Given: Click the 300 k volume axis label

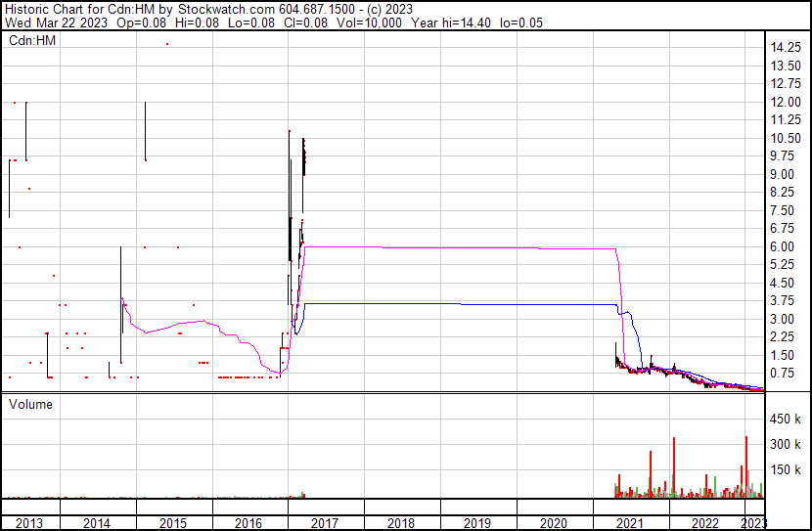Looking at the screenshot, I should click(x=787, y=445).
